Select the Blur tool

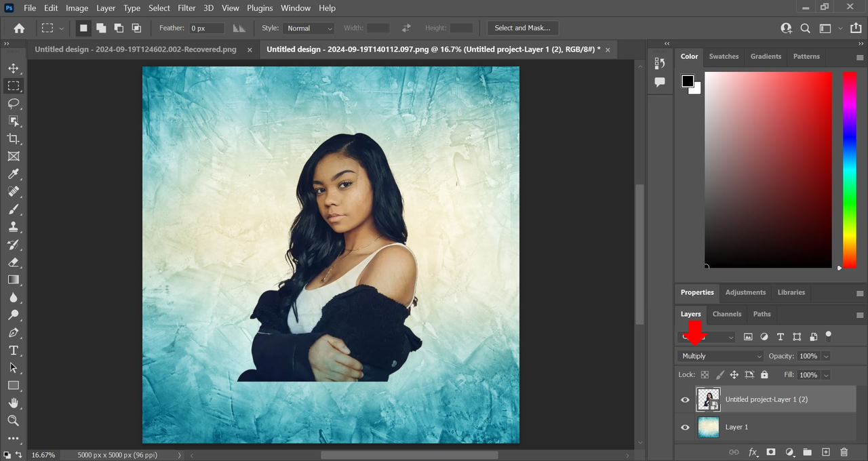(13, 298)
